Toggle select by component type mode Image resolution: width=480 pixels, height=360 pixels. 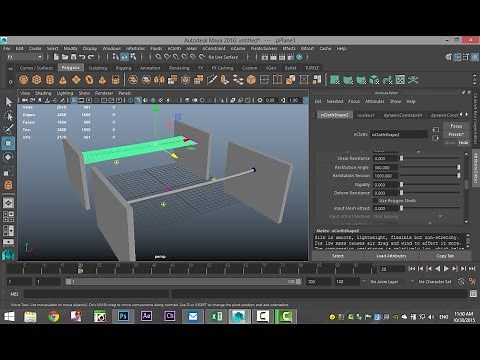pyautogui.click(x=133, y=57)
